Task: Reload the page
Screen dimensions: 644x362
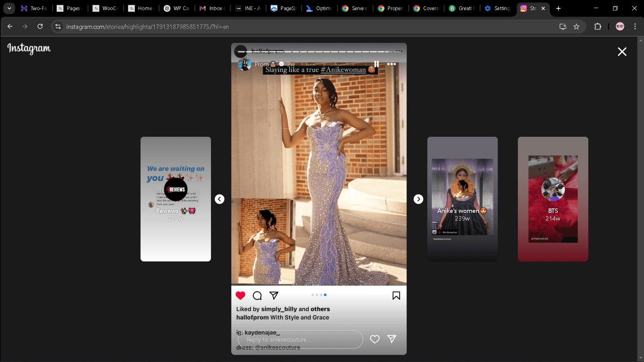Action: (40, 27)
